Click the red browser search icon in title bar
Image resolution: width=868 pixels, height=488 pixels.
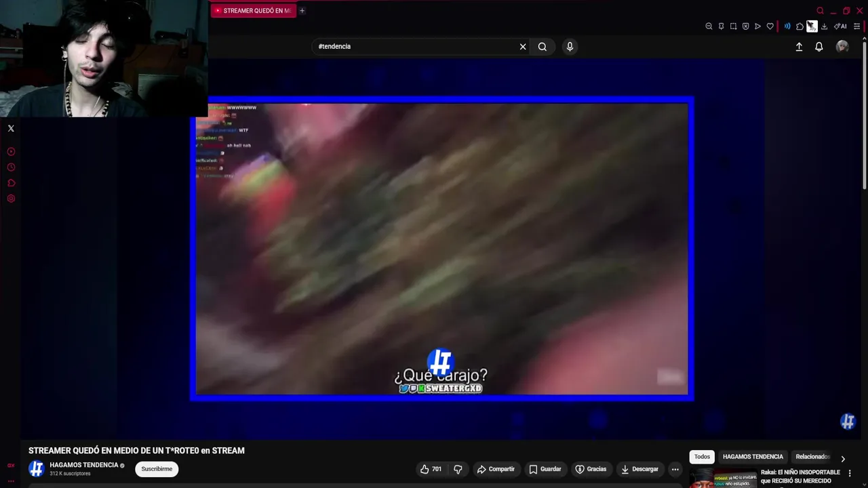tap(820, 11)
